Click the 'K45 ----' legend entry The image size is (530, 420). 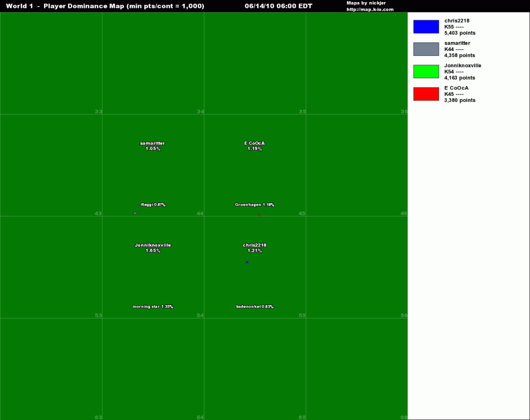click(454, 94)
